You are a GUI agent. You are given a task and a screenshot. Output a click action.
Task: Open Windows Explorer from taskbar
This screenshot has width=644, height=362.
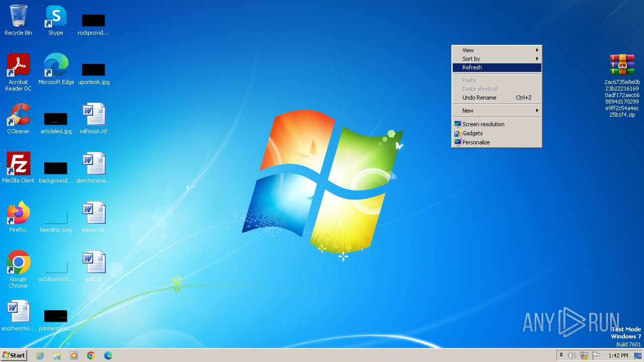click(57, 355)
